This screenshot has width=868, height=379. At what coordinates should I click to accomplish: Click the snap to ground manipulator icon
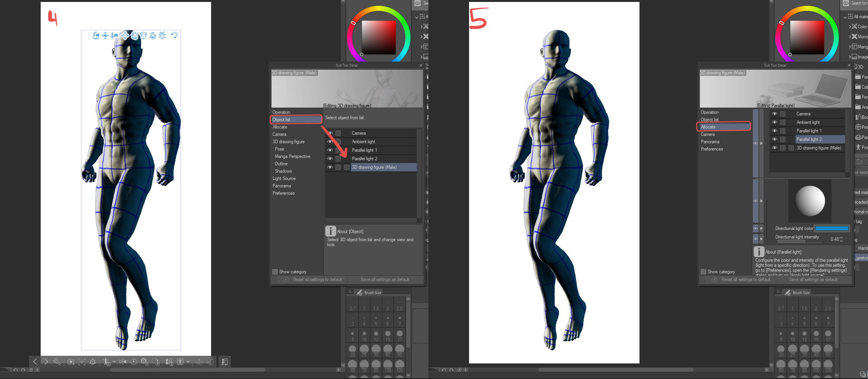[x=162, y=36]
